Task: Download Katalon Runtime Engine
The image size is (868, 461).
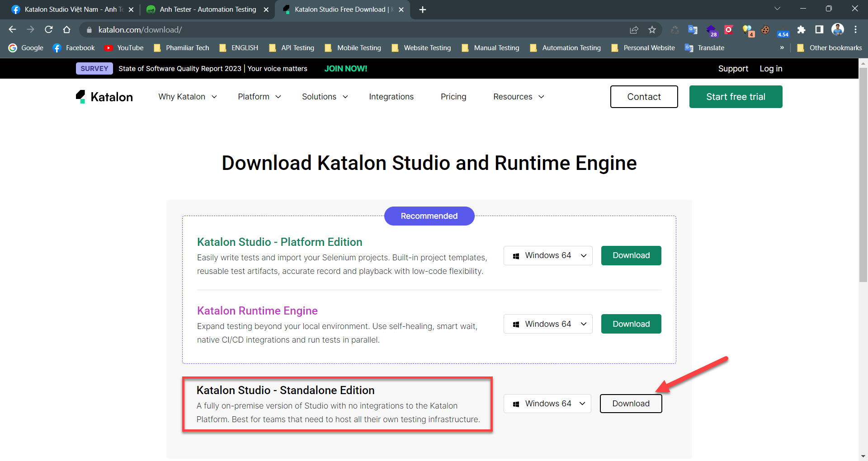Action: (631, 324)
